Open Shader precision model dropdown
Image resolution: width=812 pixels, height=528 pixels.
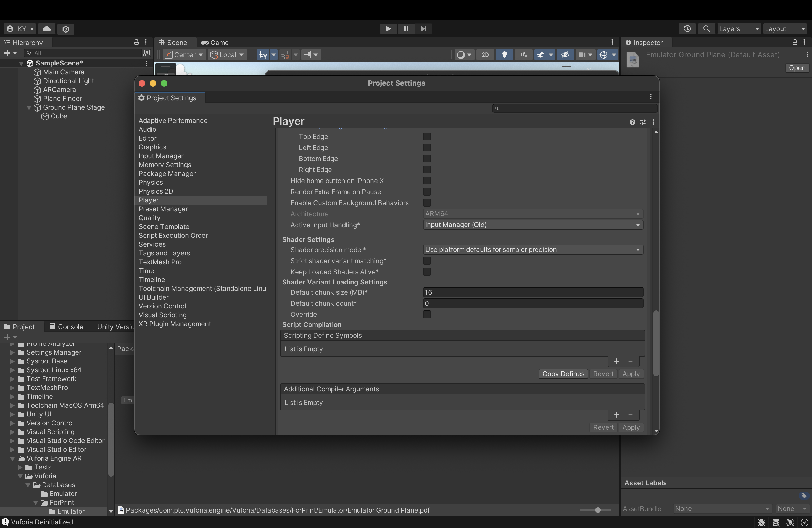[532, 250]
